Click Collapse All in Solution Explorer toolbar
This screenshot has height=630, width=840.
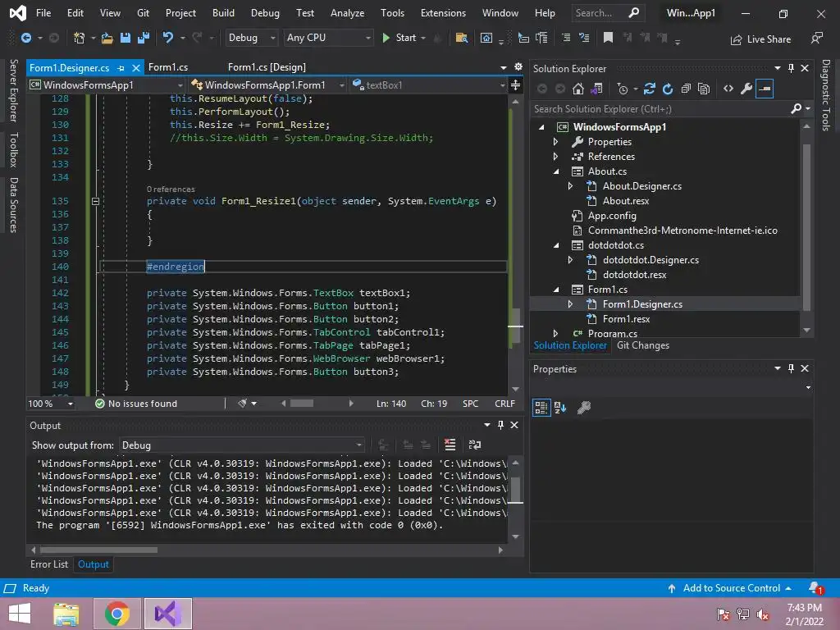click(x=686, y=89)
